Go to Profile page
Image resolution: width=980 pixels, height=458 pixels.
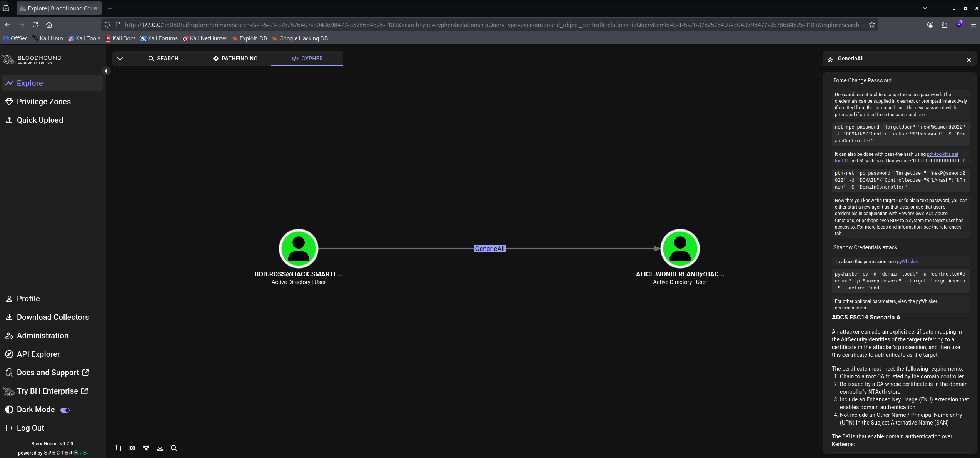(52, 299)
